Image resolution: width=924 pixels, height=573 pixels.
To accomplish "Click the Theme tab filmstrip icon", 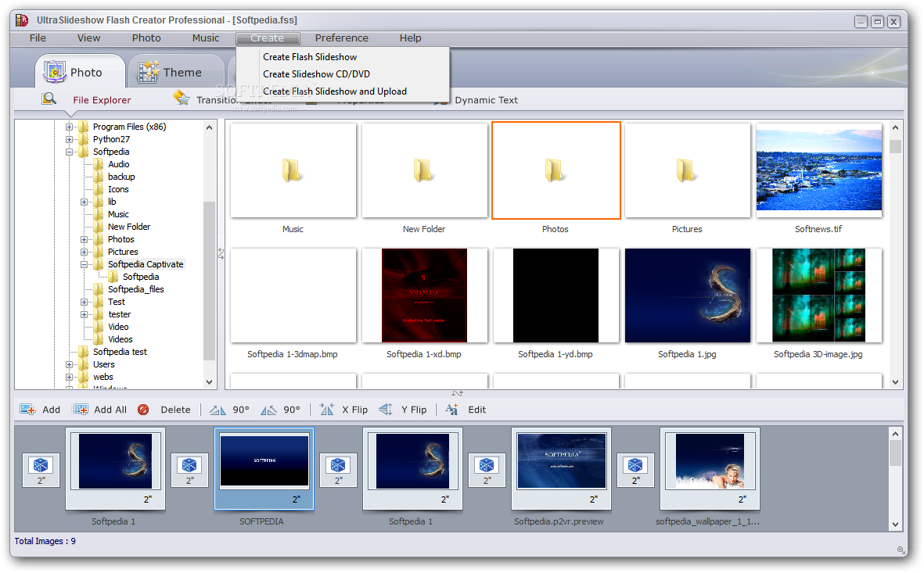I will point(148,72).
